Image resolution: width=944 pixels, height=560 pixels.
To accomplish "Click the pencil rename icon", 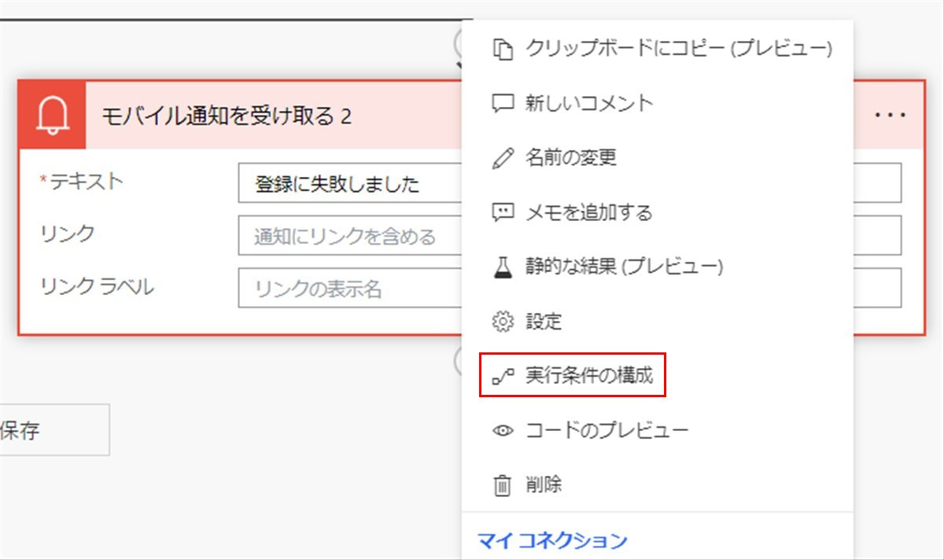I will coord(502,158).
